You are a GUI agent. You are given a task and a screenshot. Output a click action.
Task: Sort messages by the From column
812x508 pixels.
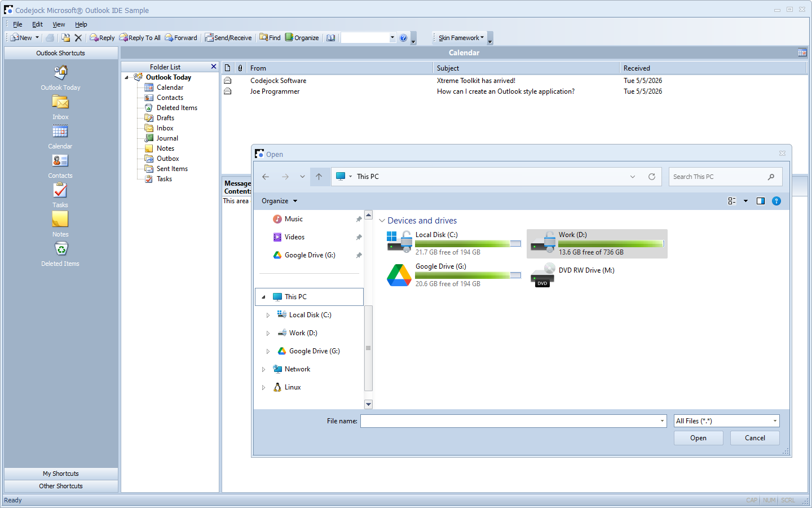[x=339, y=68]
